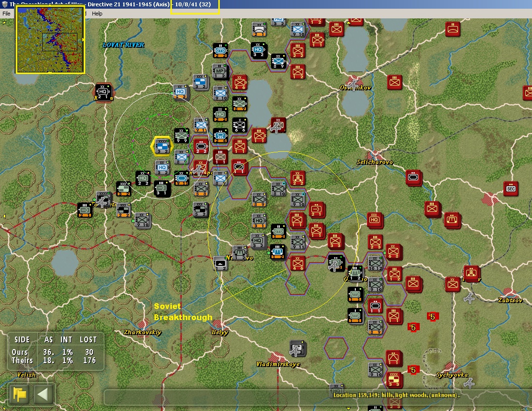The width and height of the screenshot is (532, 411).
Task: Select grey XX HQ unit marked 3 1
Action: [259, 221]
